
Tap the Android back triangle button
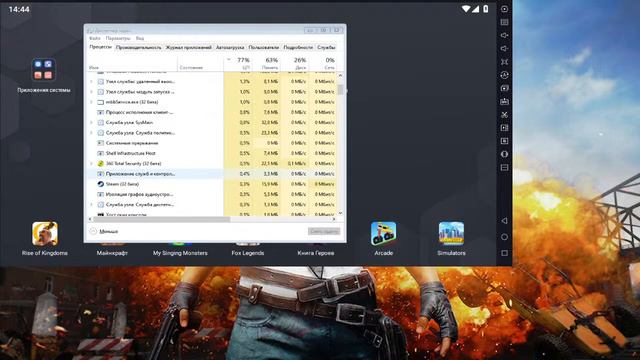(504, 221)
